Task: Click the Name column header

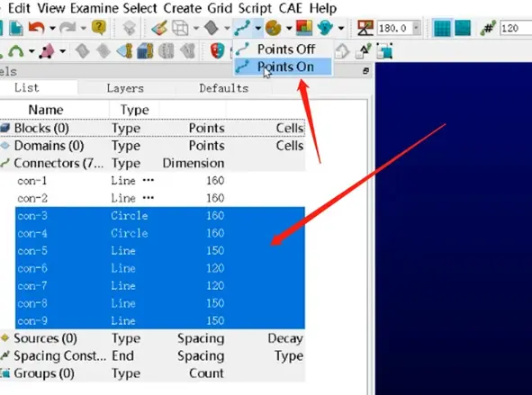Action: click(x=46, y=110)
